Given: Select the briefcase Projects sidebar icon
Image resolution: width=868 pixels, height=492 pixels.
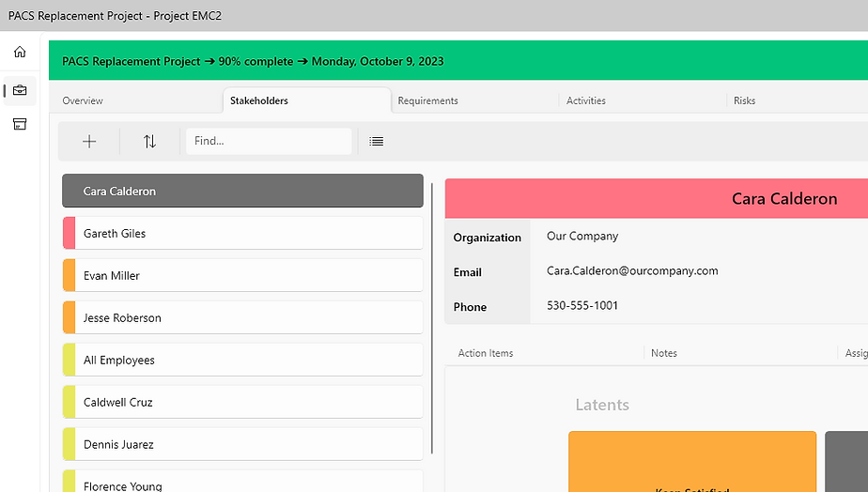Looking at the screenshot, I should (x=20, y=90).
